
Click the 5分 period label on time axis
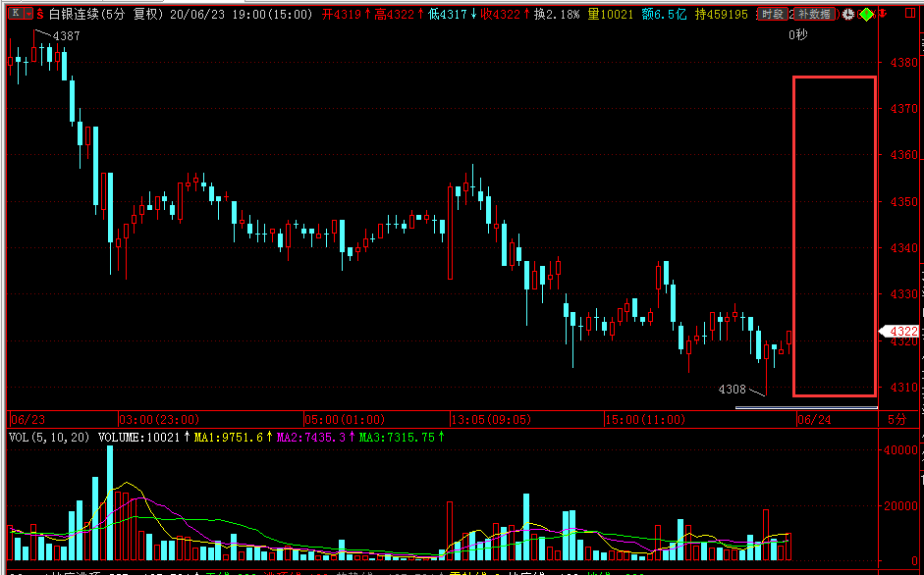897,419
